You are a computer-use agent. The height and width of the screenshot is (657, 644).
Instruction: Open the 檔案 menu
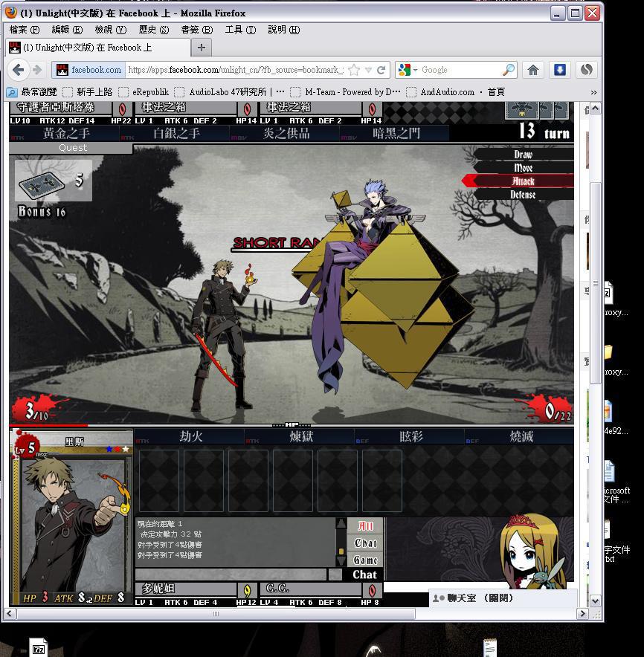(x=25, y=30)
